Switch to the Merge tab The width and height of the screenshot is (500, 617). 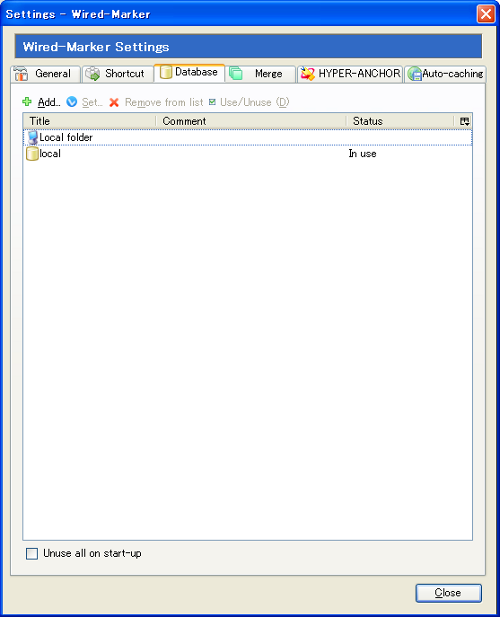coord(260,74)
